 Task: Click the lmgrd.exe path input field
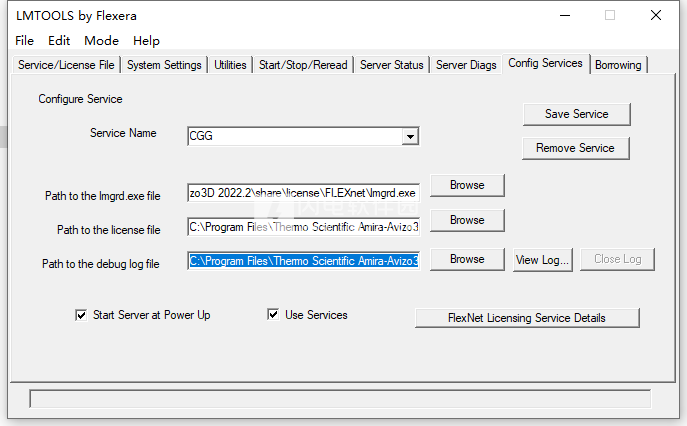pos(303,193)
